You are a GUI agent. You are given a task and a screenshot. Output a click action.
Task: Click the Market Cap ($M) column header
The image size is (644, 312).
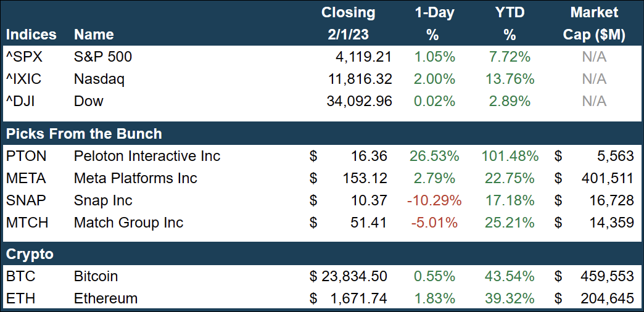(x=594, y=23)
